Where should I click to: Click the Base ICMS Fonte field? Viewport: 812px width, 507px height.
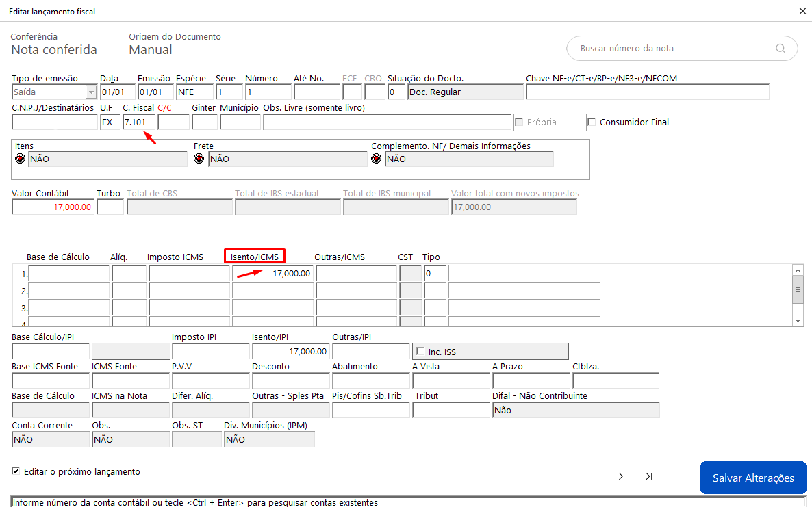pyautogui.click(x=50, y=381)
